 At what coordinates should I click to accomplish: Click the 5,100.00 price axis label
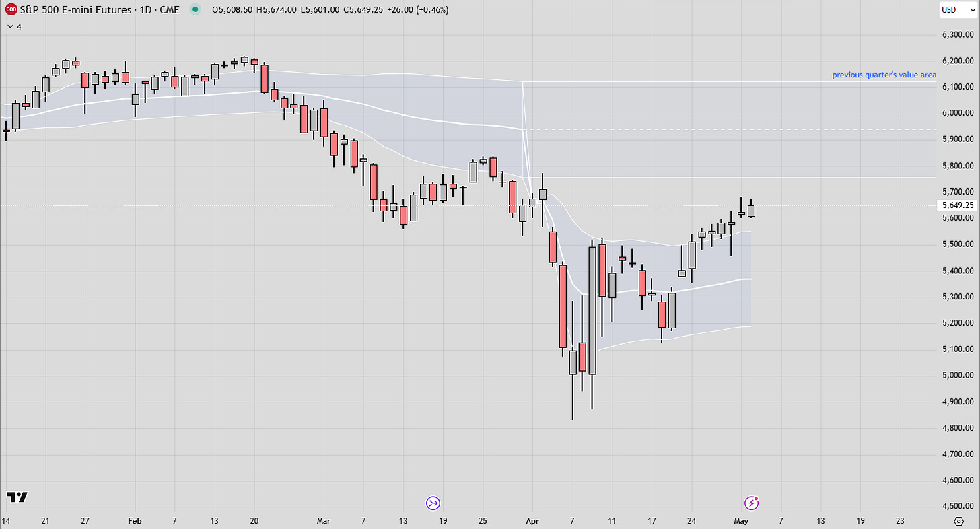[958, 349]
